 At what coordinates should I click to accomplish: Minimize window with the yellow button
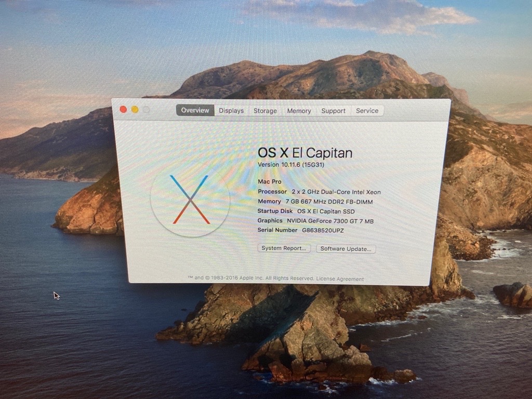click(x=135, y=110)
